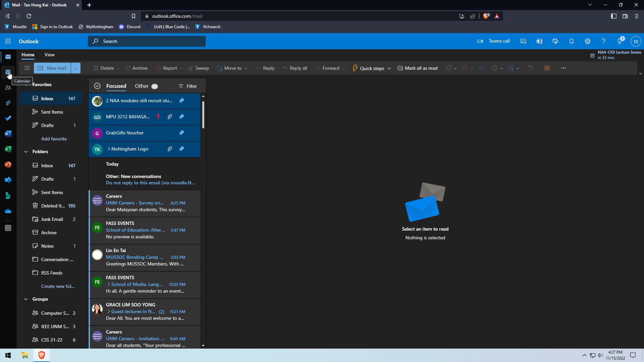Open the To Do checkmark app
Image resolution: width=644 pixels, height=362 pixels.
coord(8,118)
